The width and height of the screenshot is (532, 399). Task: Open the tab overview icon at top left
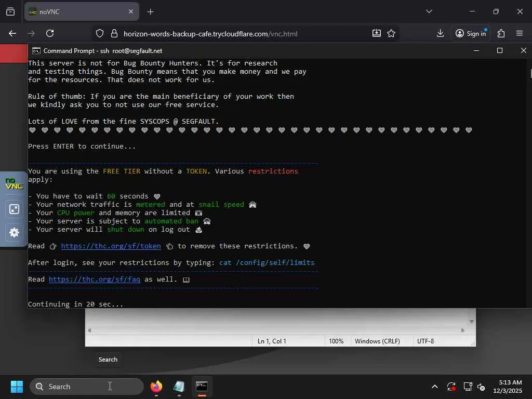coord(10,12)
